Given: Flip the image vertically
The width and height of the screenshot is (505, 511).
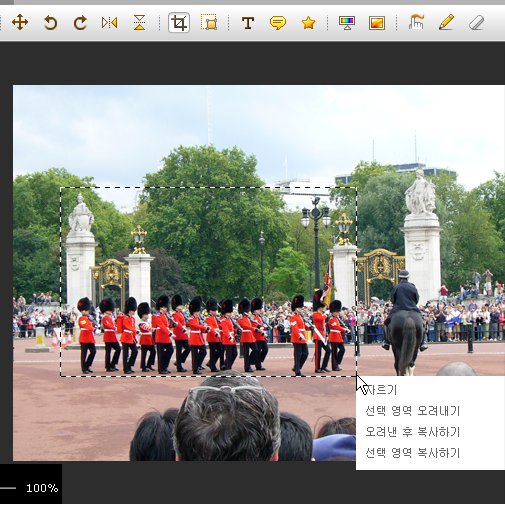Looking at the screenshot, I should coord(140,23).
